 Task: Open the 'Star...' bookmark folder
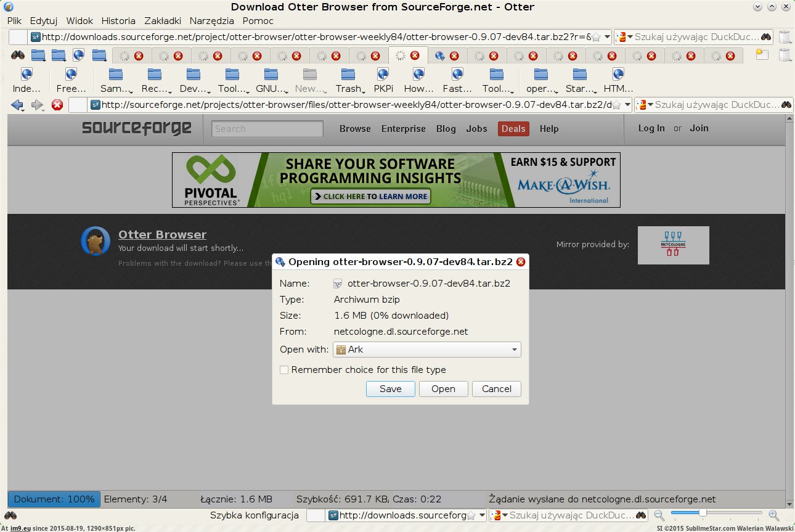point(579,81)
